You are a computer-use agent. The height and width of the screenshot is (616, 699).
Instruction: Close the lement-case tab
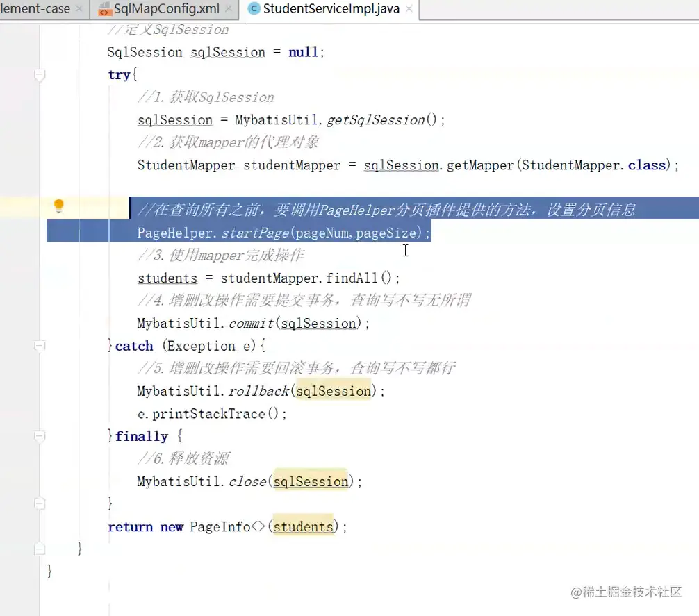click(x=79, y=9)
